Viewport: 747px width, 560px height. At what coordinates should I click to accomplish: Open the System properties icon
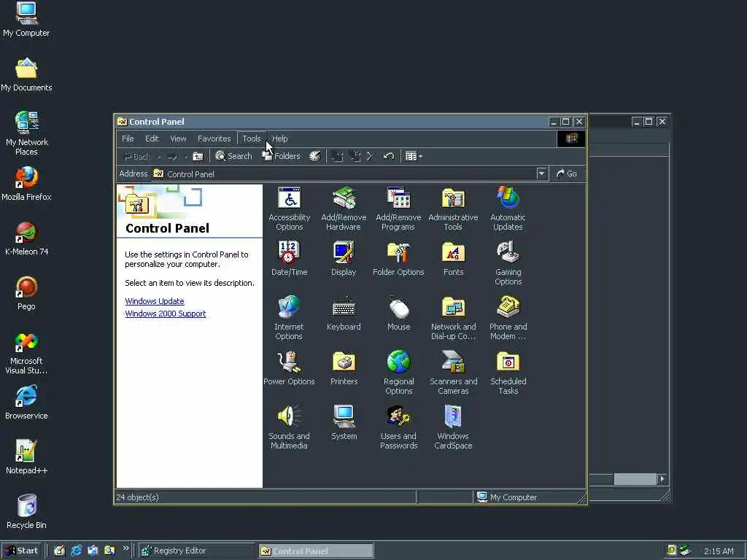(344, 423)
